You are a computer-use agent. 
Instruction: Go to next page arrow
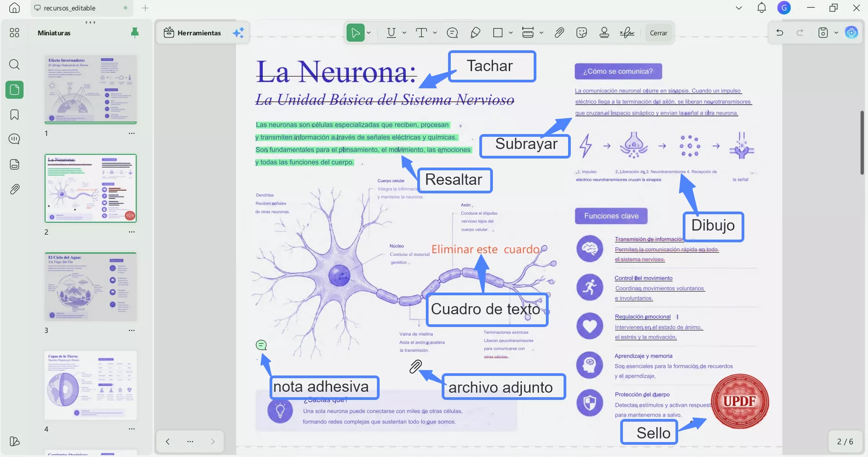(x=213, y=441)
